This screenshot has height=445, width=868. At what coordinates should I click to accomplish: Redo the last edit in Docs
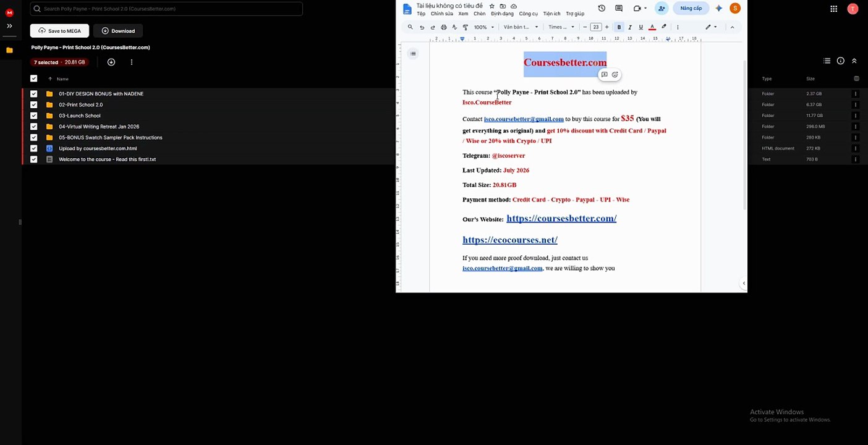[x=433, y=27]
